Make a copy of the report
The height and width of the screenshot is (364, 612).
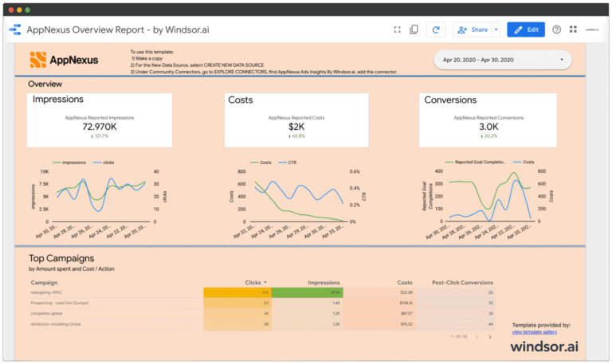pos(414,29)
